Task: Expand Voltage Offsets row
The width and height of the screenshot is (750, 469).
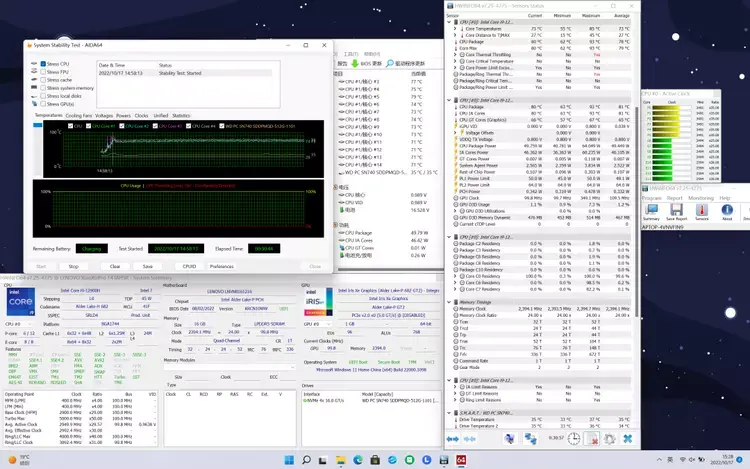Action: (455, 133)
